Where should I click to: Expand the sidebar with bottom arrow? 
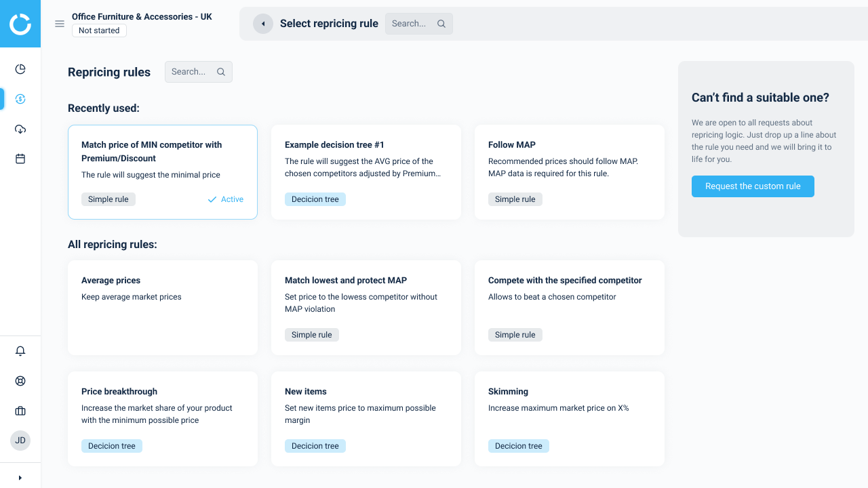coord(20,477)
